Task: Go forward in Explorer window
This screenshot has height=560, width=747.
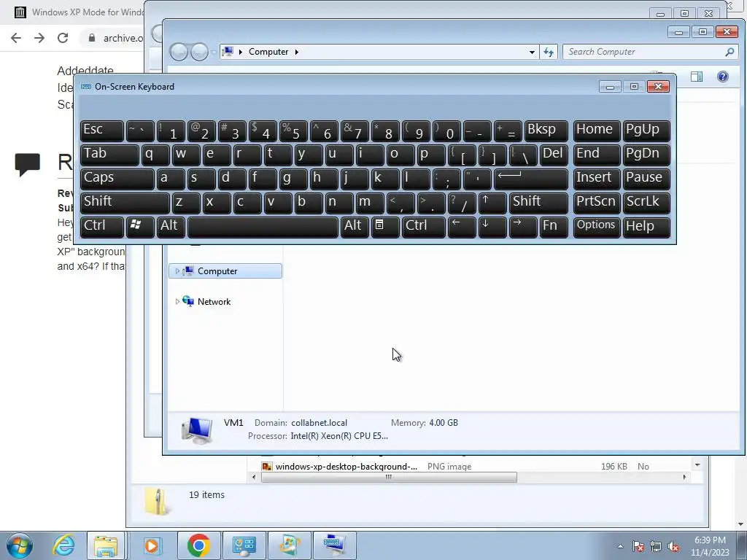Action: [200, 52]
